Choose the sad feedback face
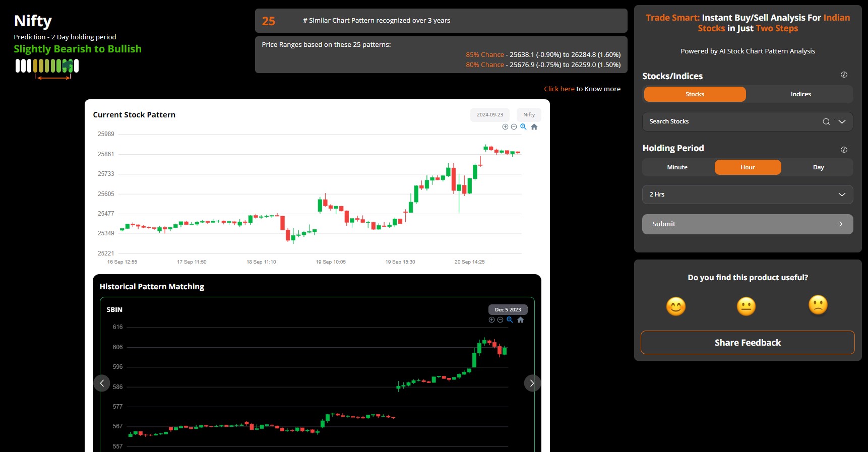This screenshot has height=452, width=868. 818,305
